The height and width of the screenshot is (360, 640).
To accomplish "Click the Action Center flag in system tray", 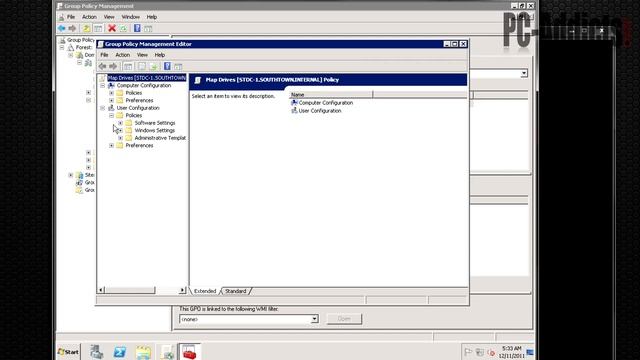I will [468, 352].
